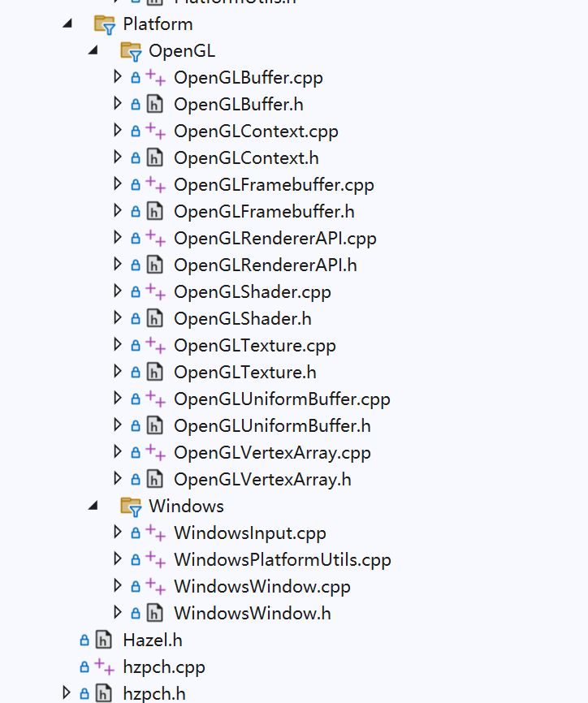The width and height of the screenshot is (588, 703).
Task: Click the C++ icon of hzpch.cpp
Action: pos(105,666)
